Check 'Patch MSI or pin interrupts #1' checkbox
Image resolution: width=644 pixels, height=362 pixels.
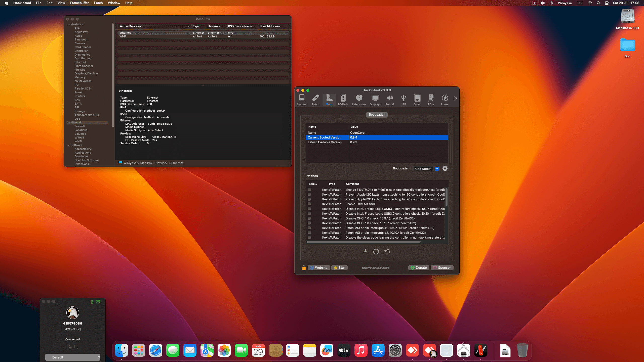point(309,228)
